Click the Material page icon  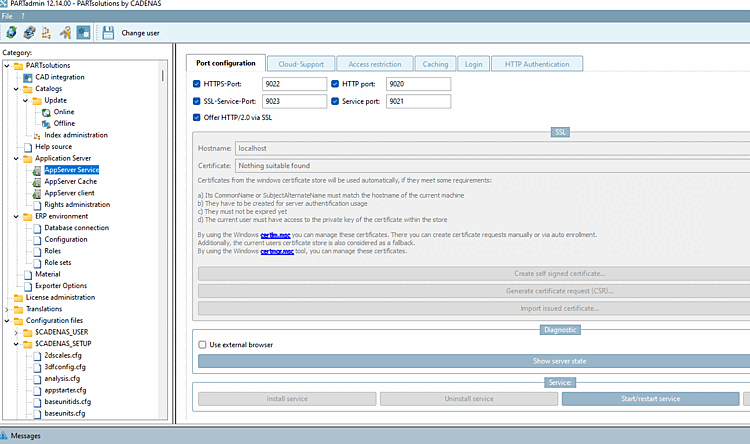pos(28,275)
